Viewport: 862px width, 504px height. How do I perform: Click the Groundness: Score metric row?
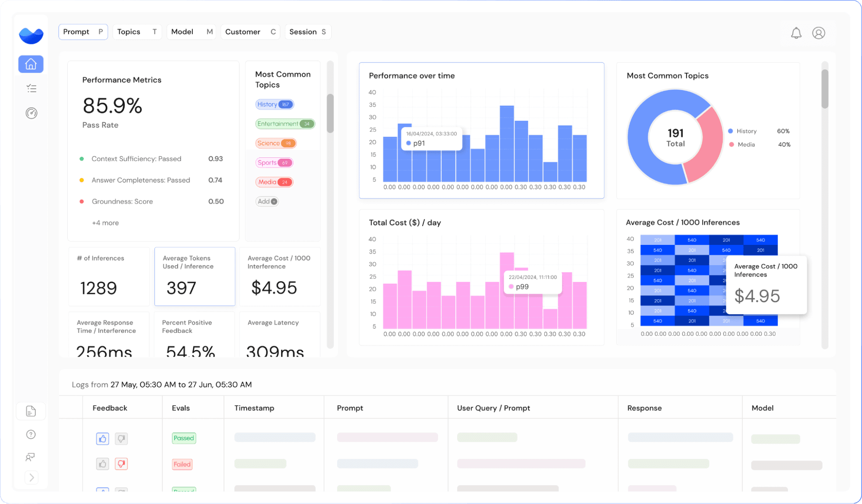pos(151,201)
